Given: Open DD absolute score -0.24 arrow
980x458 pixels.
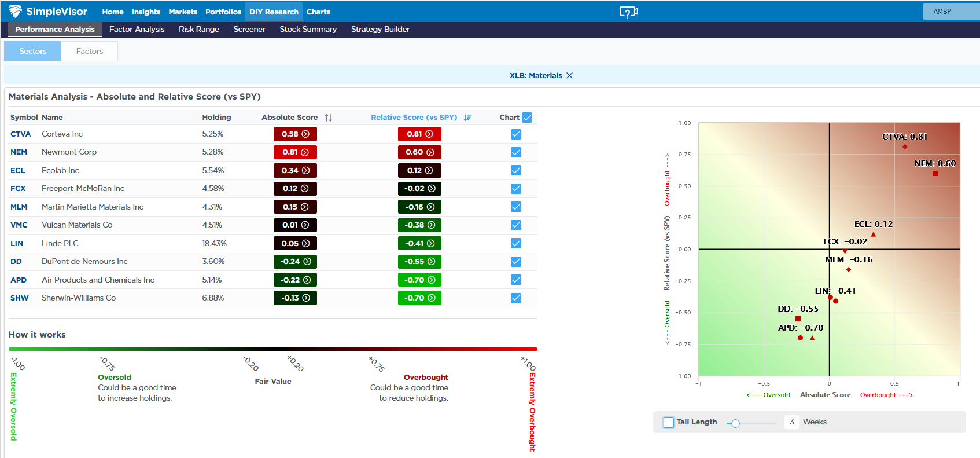Looking at the screenshot, I should [x=307, y=262].
